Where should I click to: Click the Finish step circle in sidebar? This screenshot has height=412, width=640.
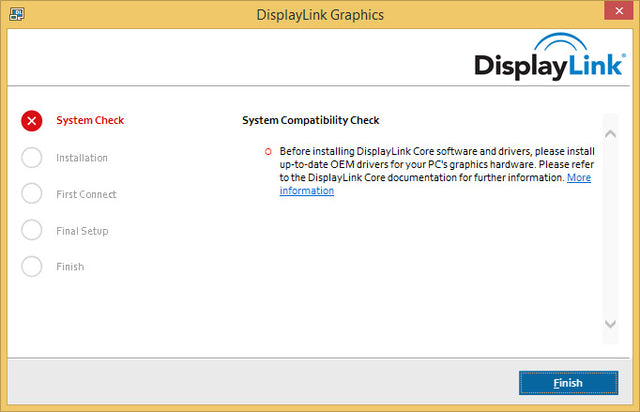(x=31, y=266)
